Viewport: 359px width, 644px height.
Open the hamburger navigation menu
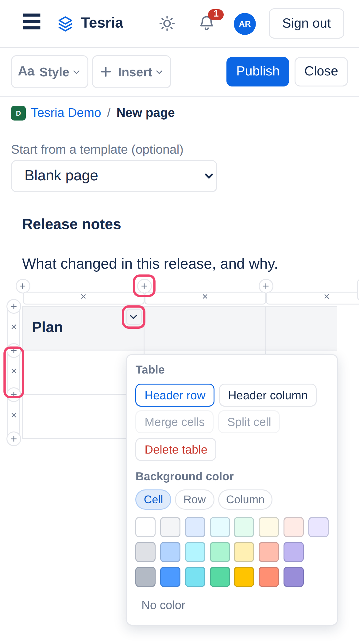coord(32,22)
